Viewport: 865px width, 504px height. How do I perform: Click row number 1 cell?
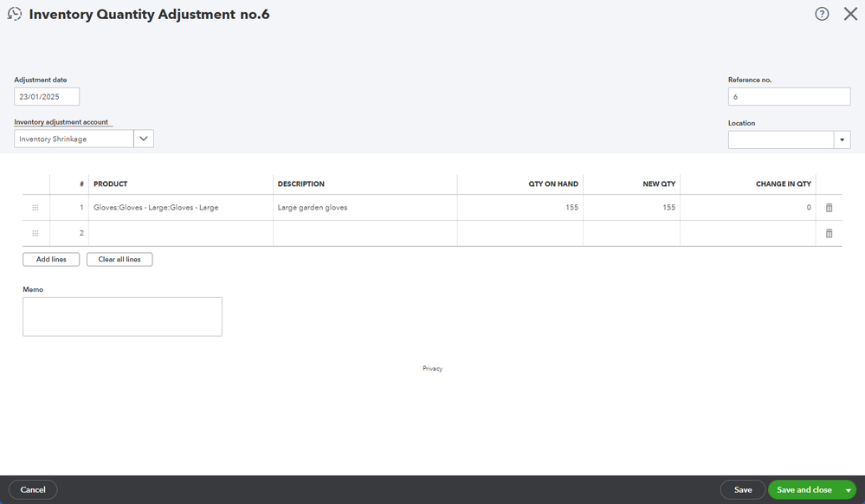(69, 208)
